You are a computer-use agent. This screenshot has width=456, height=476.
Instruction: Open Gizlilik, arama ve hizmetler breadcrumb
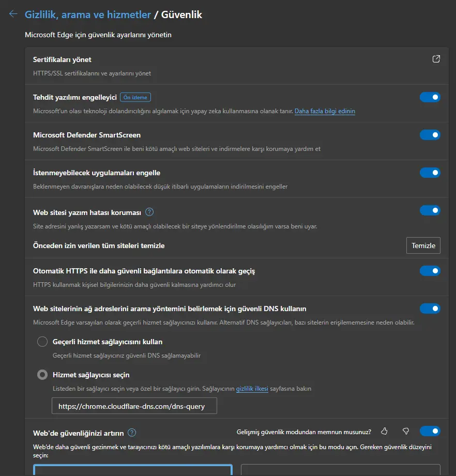tap(88, 14)
